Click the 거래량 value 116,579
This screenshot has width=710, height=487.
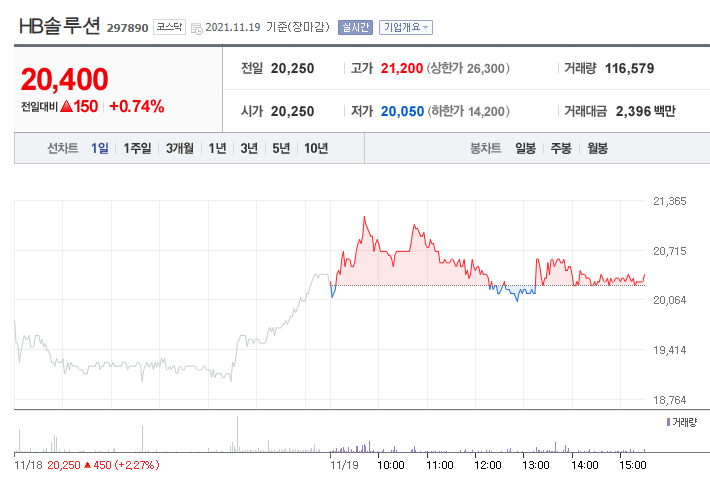tap(630, 68)
